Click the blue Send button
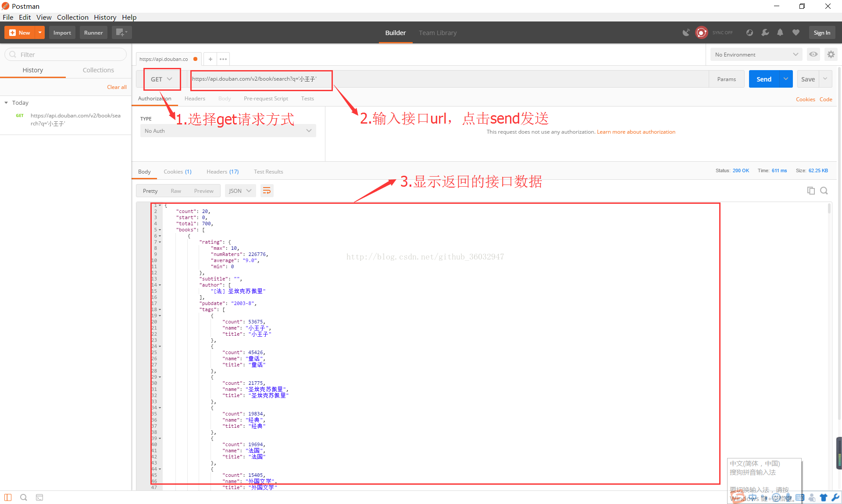This screenshot has width=842, height=504. pyautogui.click(x=764, y=79)
